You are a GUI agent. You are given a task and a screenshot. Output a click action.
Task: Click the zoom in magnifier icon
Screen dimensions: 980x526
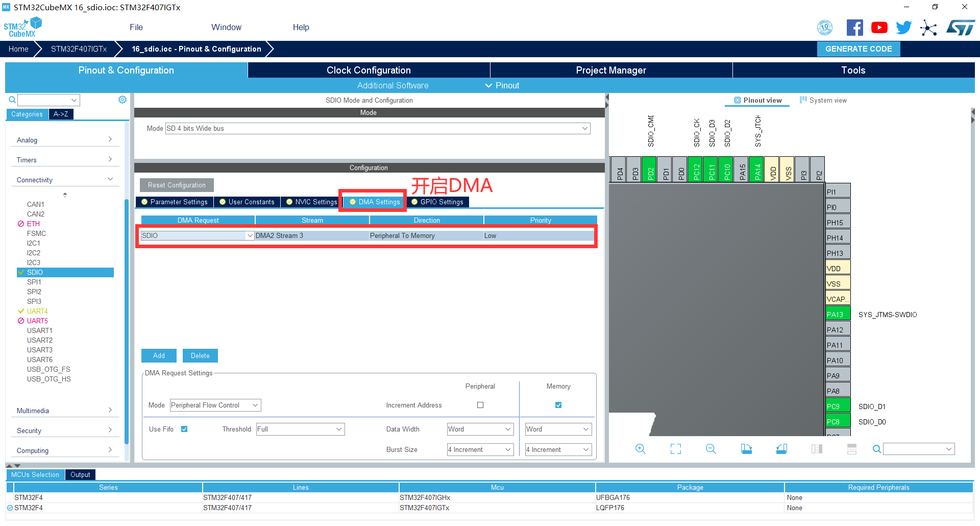640,449
